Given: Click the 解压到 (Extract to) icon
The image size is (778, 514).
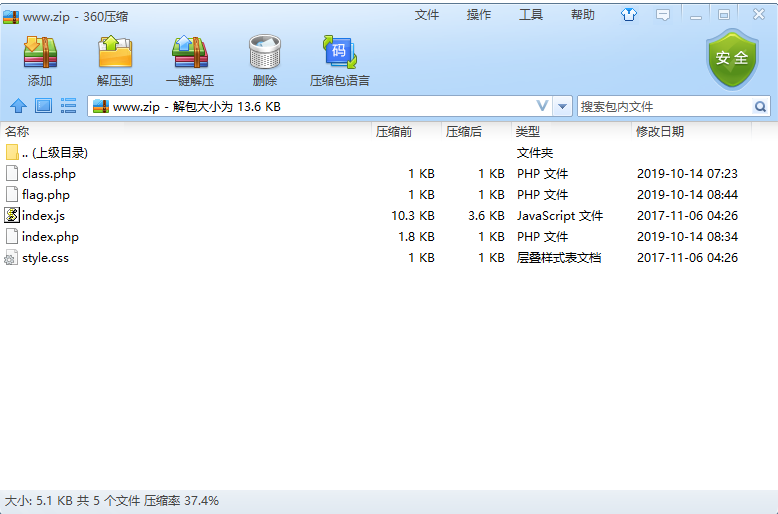Looking at the screenshot, I should pyautogui.click(x=115, y=52).
